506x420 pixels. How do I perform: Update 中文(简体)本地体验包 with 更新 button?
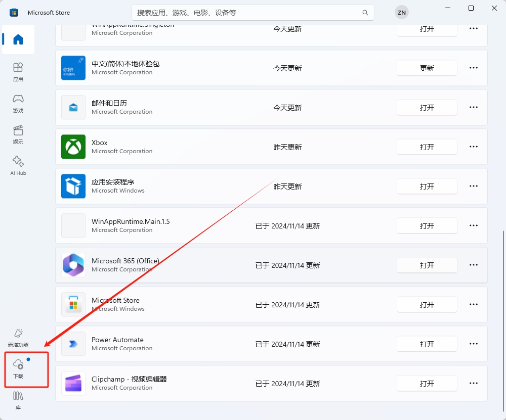pyautogui.click(x=427, y=68)
